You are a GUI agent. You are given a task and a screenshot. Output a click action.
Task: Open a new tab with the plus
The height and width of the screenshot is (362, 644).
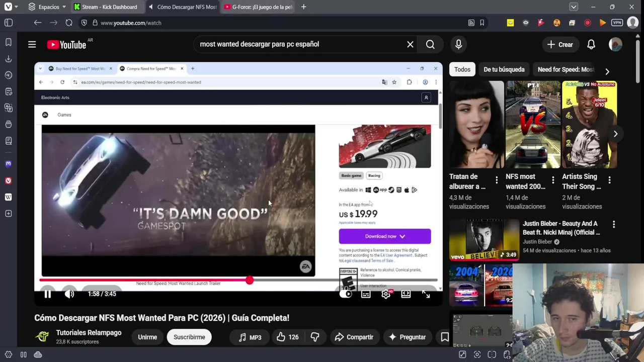(303, 7)
